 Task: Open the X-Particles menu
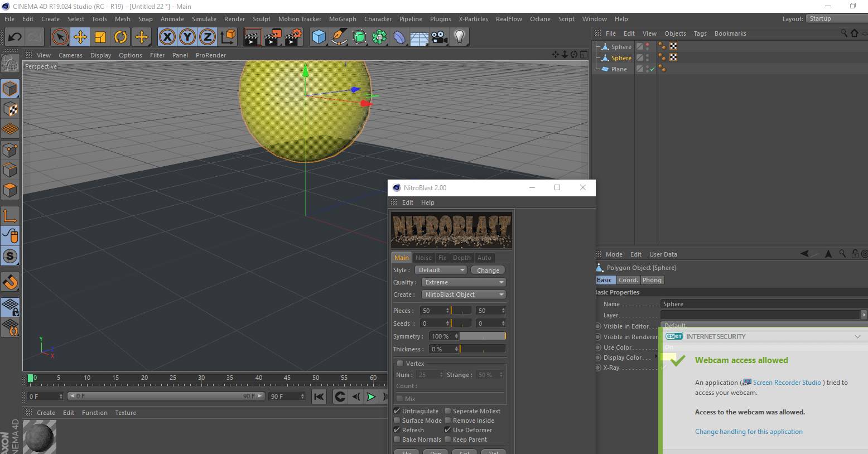473,19
